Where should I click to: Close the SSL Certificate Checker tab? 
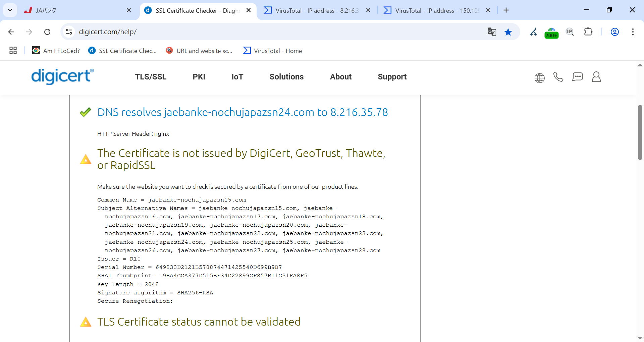249,10
